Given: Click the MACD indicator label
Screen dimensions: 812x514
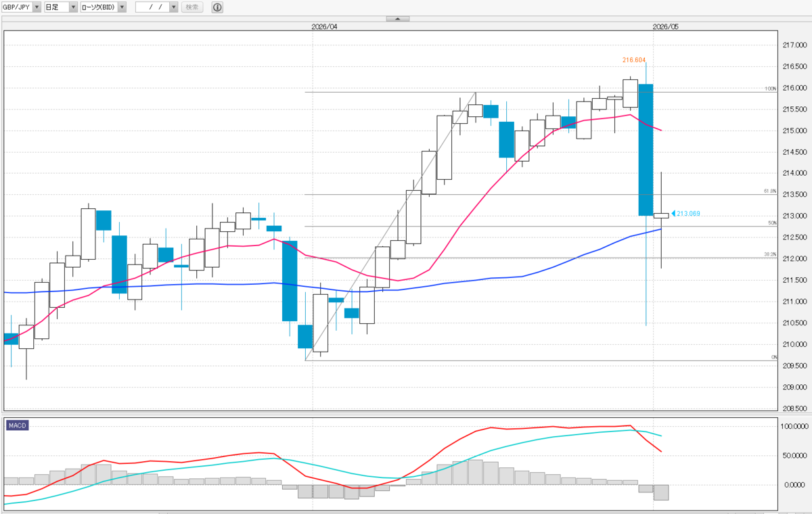Looking at the screenshot, I should (x=18, y=425).
